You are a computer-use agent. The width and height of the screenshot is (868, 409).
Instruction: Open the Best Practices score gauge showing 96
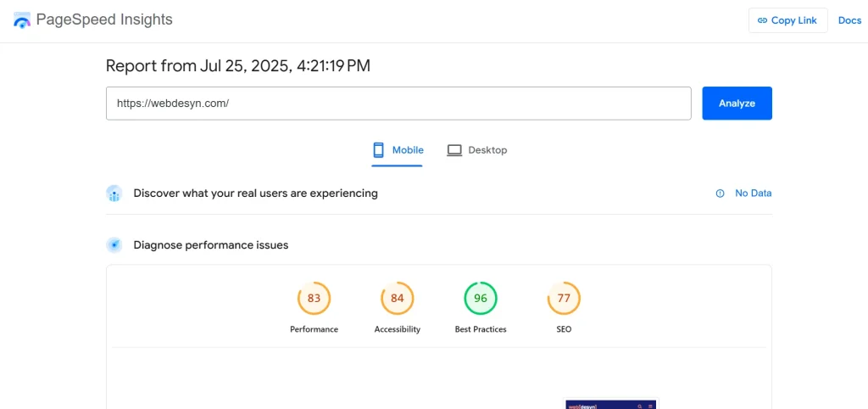pos(481,299)
